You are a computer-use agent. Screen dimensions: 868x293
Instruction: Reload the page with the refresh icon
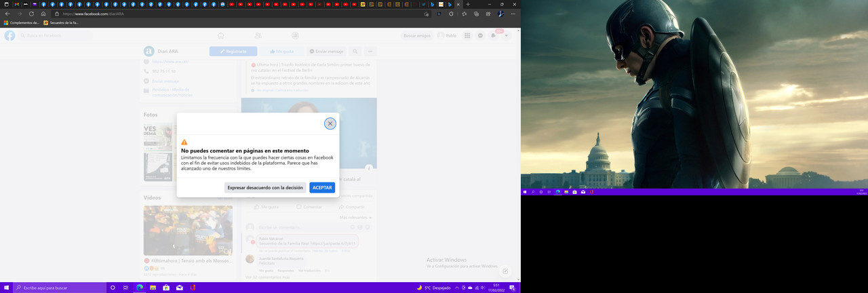click(31, 14)
